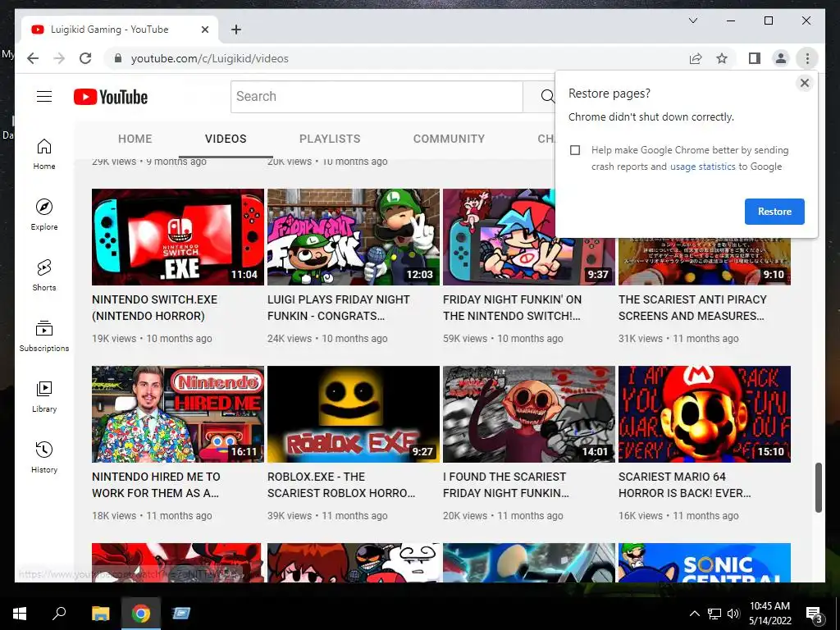Click the browser forward arrow

click(x=59, y=58)
